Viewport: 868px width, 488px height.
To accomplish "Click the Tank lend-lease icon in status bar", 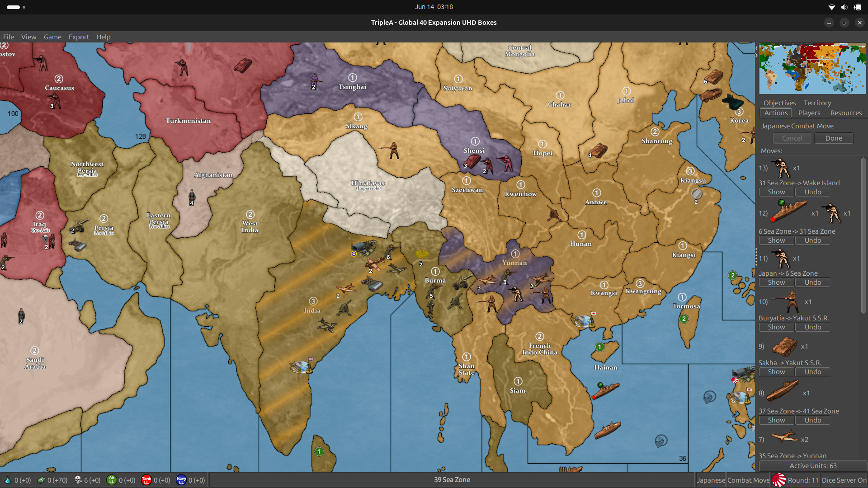I will tap(146, 480).
